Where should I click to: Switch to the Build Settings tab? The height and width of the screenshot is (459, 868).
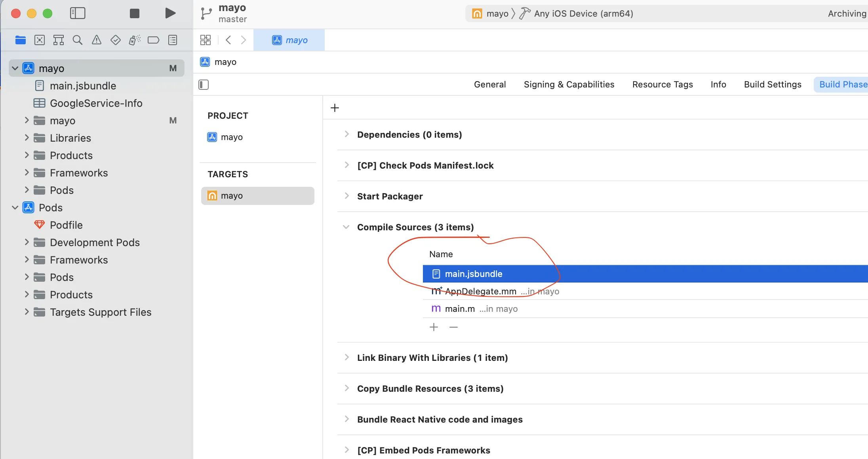[x=772, y=85]
